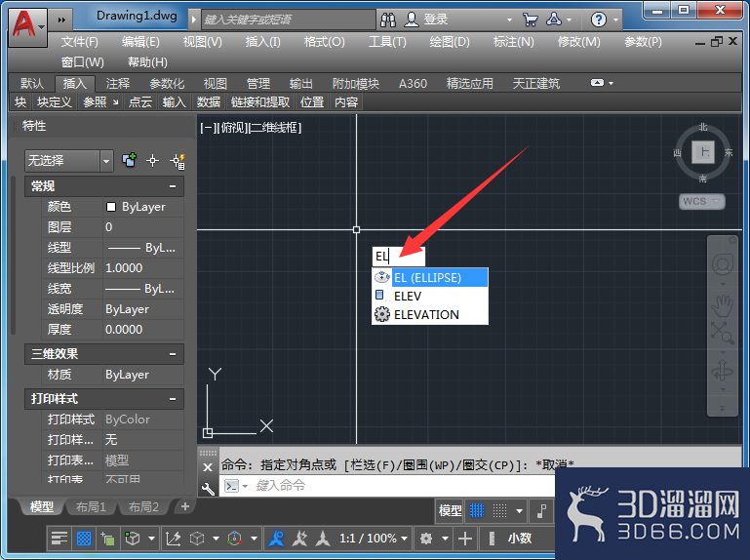Open the command line wrench customization icon
The image size is (750, 560).
point(208,488)
